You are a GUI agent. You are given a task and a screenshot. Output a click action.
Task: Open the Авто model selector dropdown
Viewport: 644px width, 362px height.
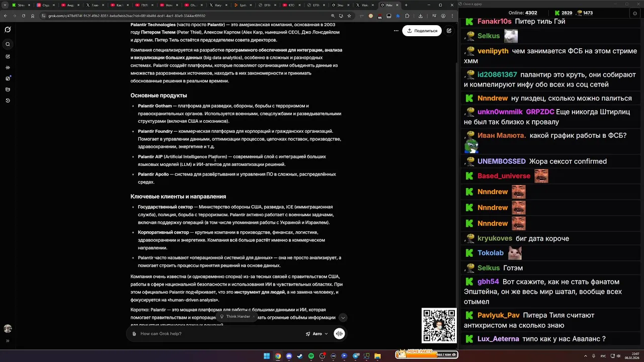point(317,334)
